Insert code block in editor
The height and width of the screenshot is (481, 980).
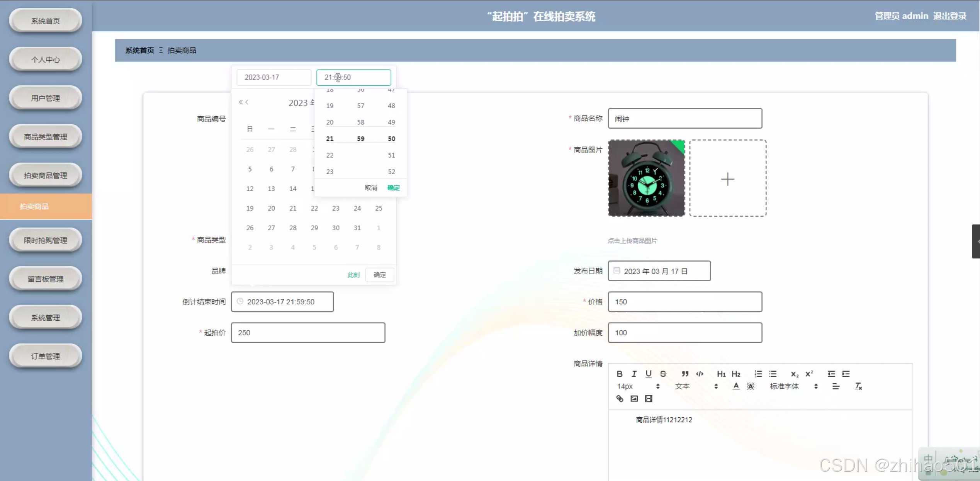(x=700, y=374)
